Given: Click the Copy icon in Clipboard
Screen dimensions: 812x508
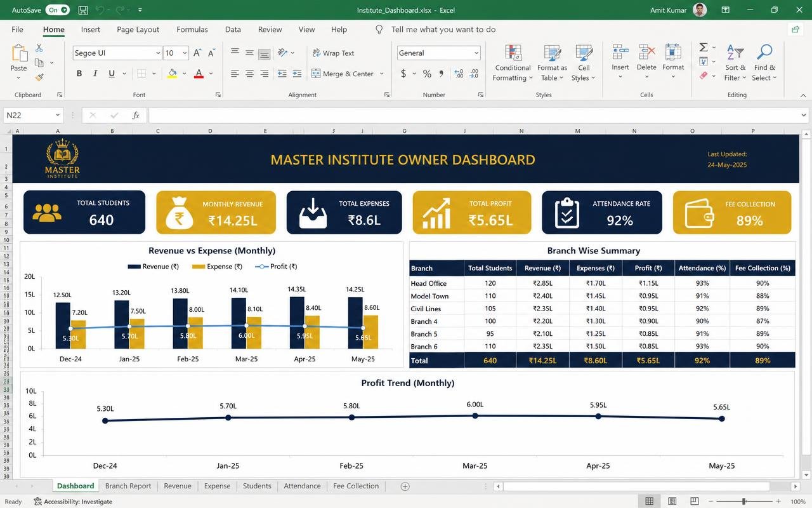Looking at the screenshot, I should tap(39, 63).
